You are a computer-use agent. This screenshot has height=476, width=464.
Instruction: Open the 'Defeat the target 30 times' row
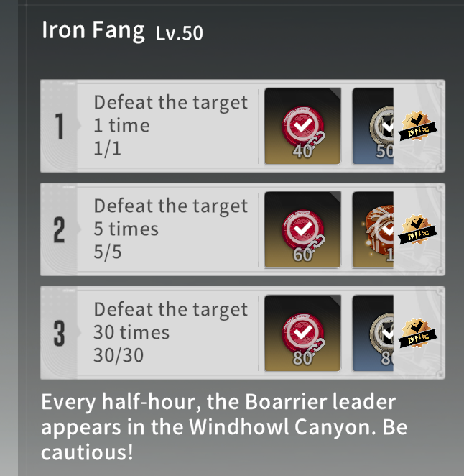click(x=243, y=333)
